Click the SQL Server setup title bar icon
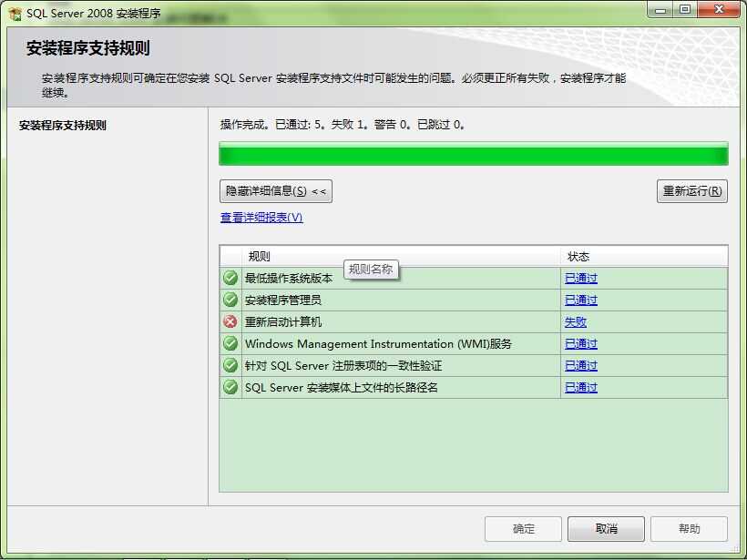Viewport: 747px width, 560px height. click(x=15, y=14)
